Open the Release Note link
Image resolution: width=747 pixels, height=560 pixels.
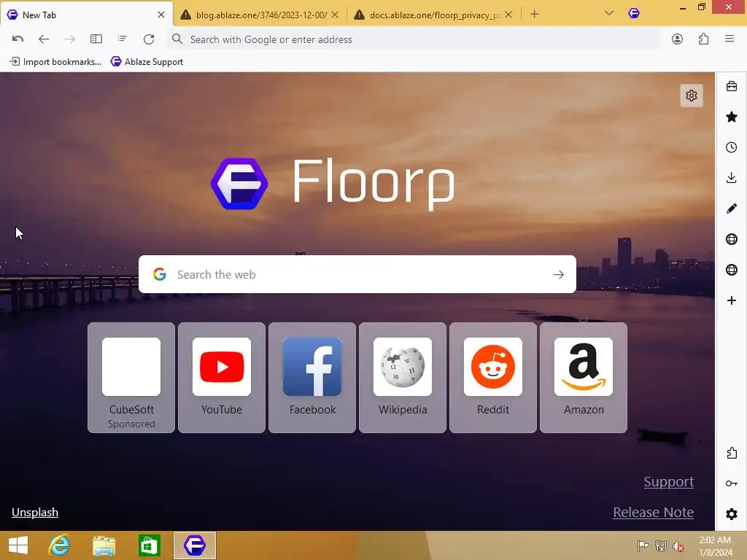click(653, 512)
